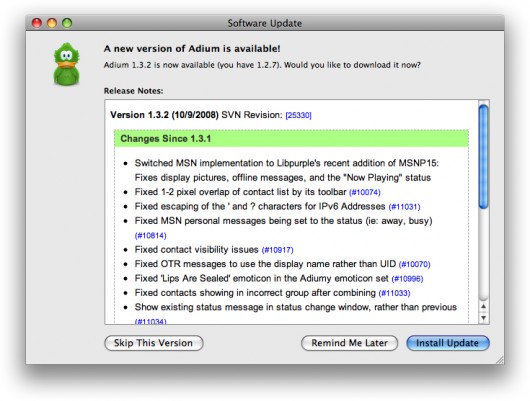
Task: Open ticket #10074 link
Action: tap(365, 192)
